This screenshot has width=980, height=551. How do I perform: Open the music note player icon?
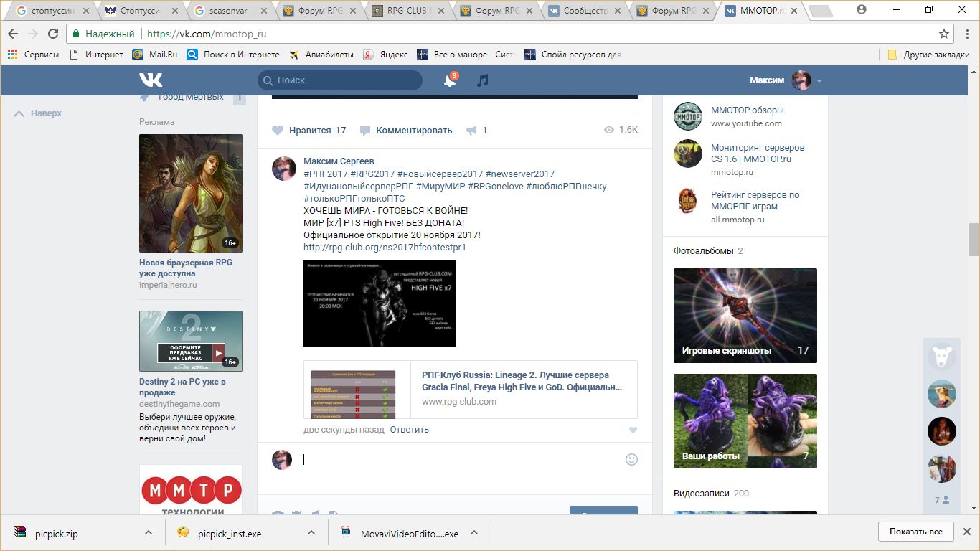tap(483, 80)
